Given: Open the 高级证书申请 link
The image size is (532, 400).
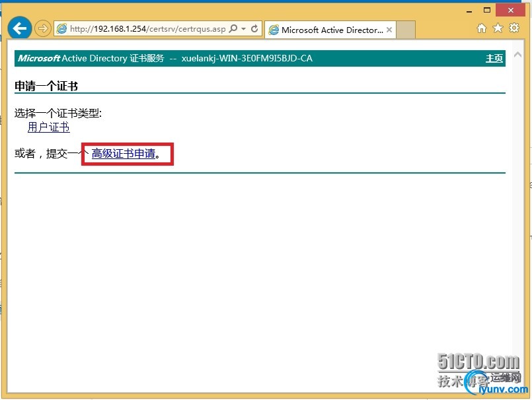Looking at the screenshot, I should 124,154.
